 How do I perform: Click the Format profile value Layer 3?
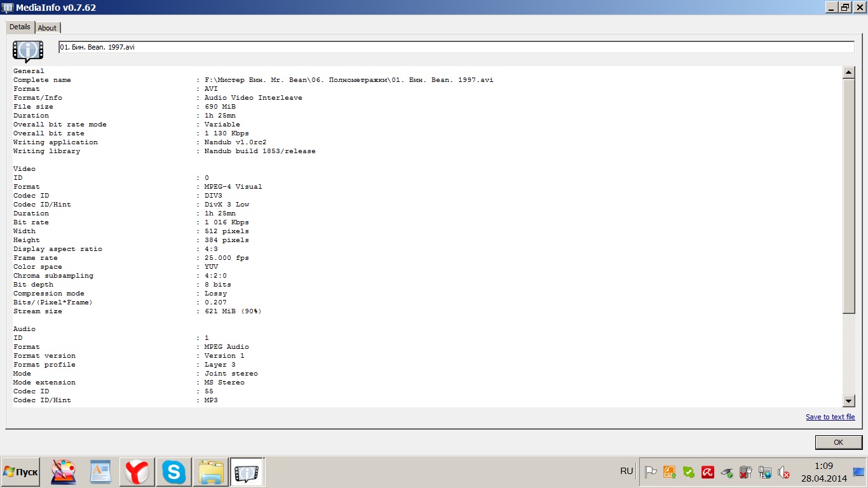point(220,365)
